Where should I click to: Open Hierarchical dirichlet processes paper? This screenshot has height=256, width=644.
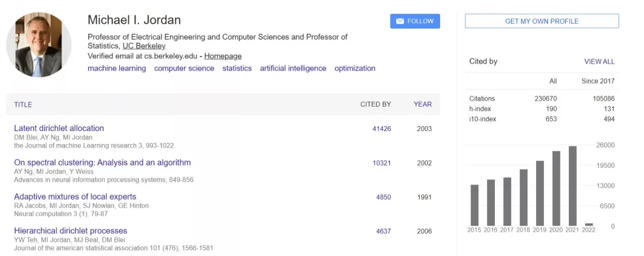(x=70, y=231)
